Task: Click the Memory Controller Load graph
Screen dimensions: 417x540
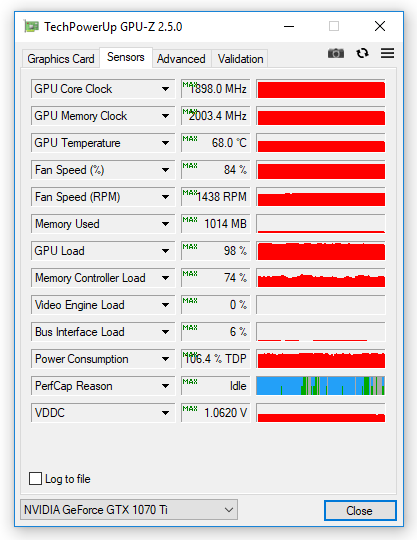Action: tap(321, 278)
